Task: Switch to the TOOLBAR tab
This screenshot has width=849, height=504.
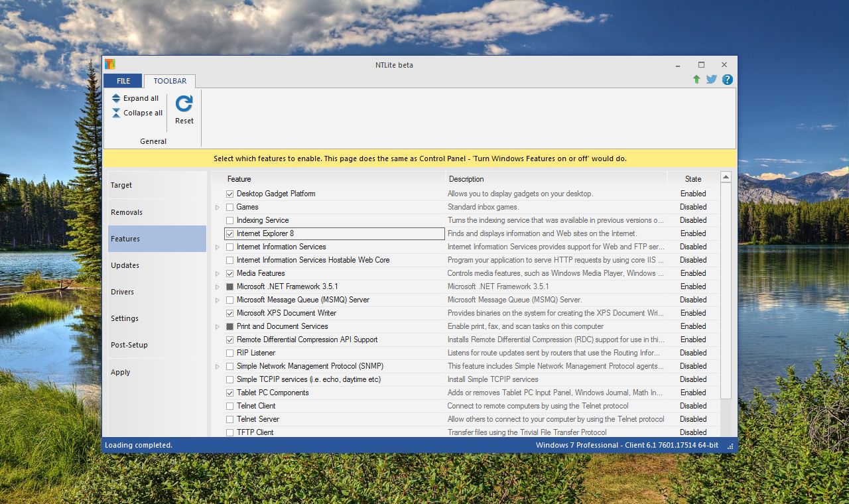Action: [x=170, y=81]
